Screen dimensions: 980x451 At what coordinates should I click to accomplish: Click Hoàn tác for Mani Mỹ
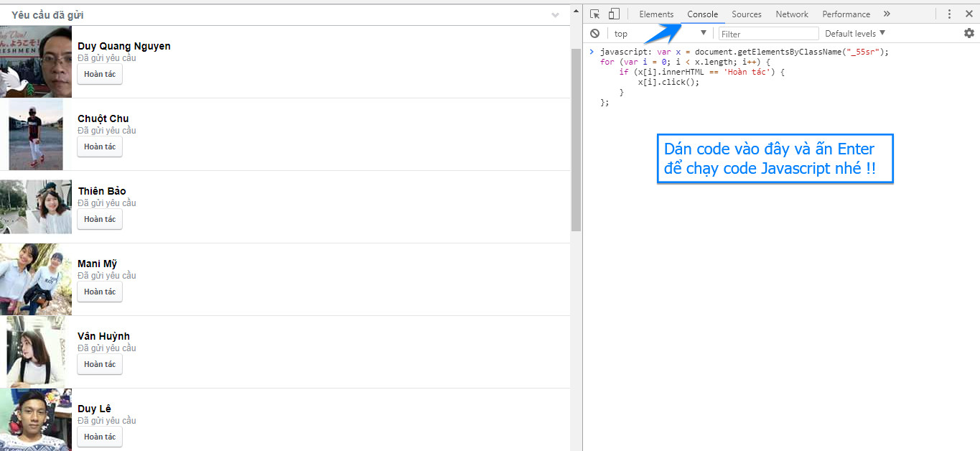pyautogui.click(x=100, y=292)
